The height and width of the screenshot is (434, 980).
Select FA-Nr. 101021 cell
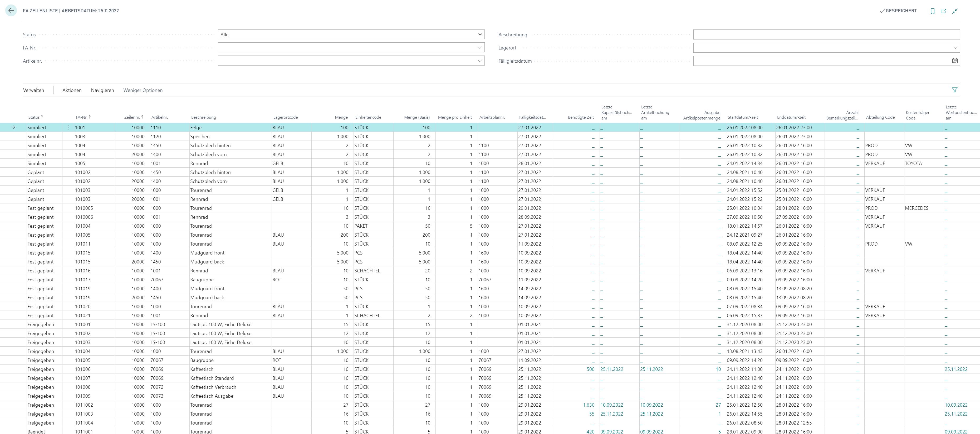pyautogui.click(x=94, y=316)
